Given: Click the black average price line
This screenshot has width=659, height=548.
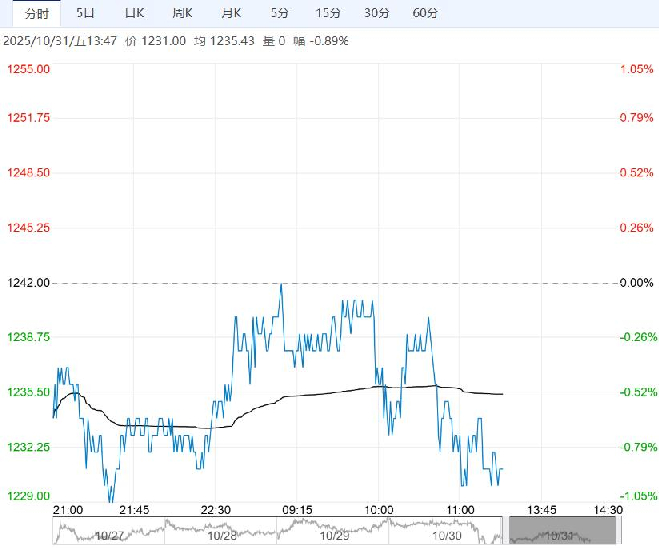Looking at the screenshot, I should click(x=330, y=392).
